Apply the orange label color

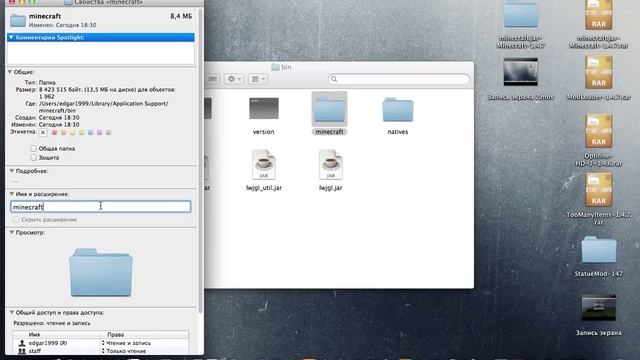pyautogui.click(x=63, y=133)
